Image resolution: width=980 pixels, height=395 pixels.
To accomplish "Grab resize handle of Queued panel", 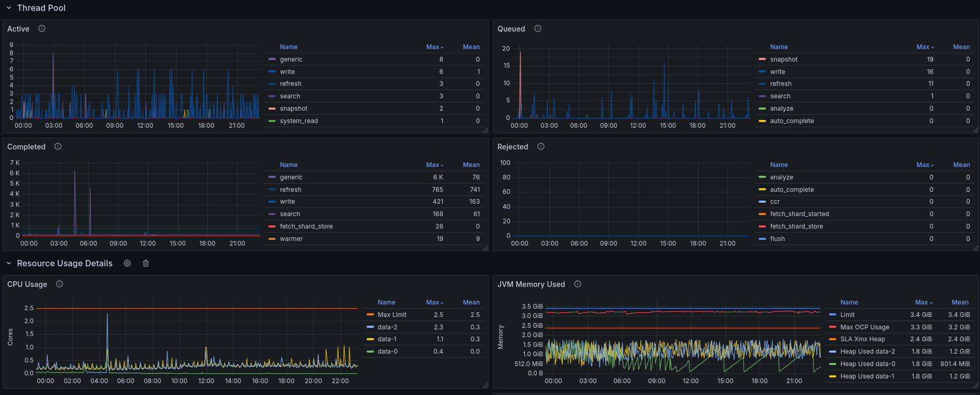I will pyautogui.click(x=976, y=130).
